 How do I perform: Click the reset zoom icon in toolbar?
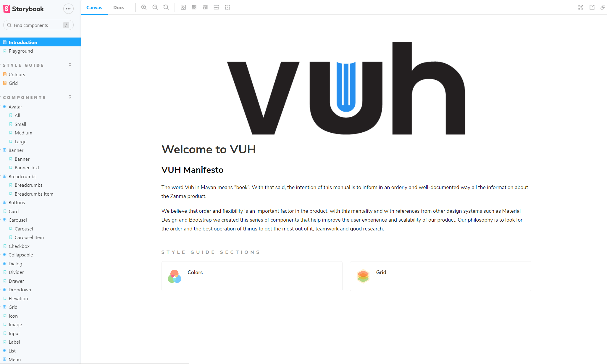tap(166, 7)
